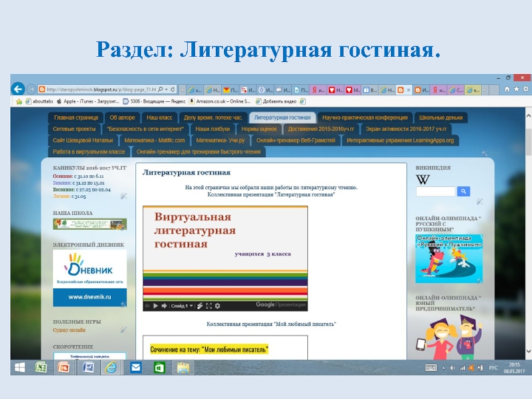The image size is (532, 399).
Task: Click the page scrollbar down arrow
Action: [528, 351]
